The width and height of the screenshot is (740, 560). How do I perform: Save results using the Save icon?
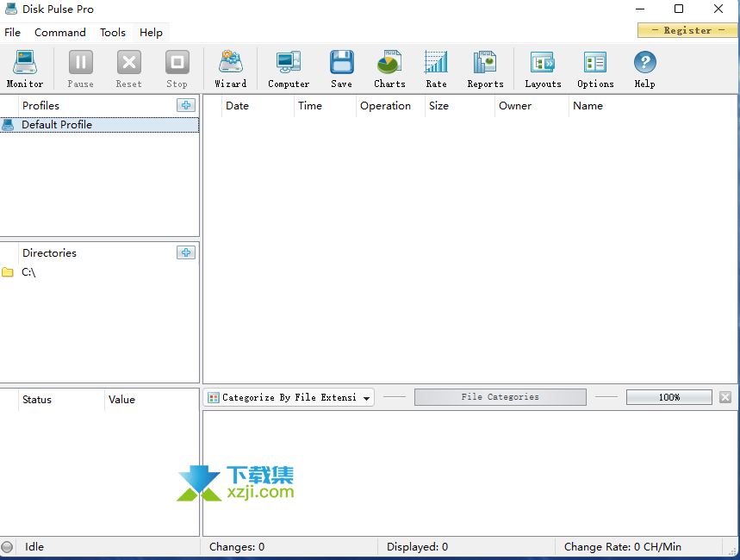[341, 68]
